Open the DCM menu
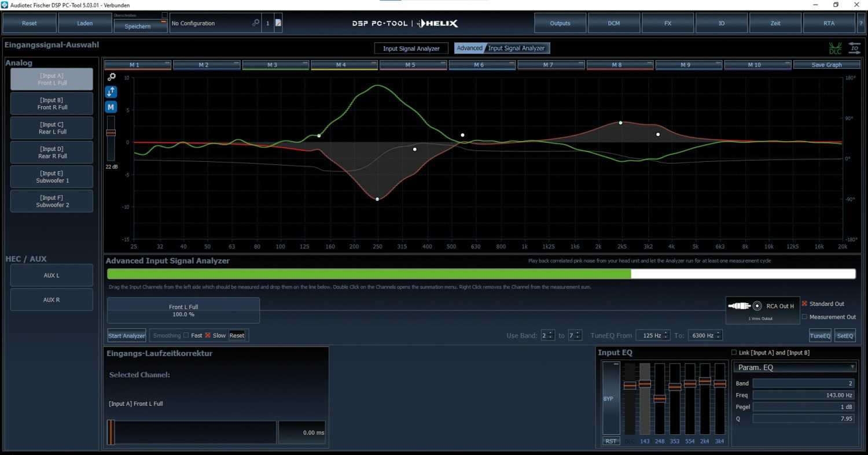 point(614,23)
